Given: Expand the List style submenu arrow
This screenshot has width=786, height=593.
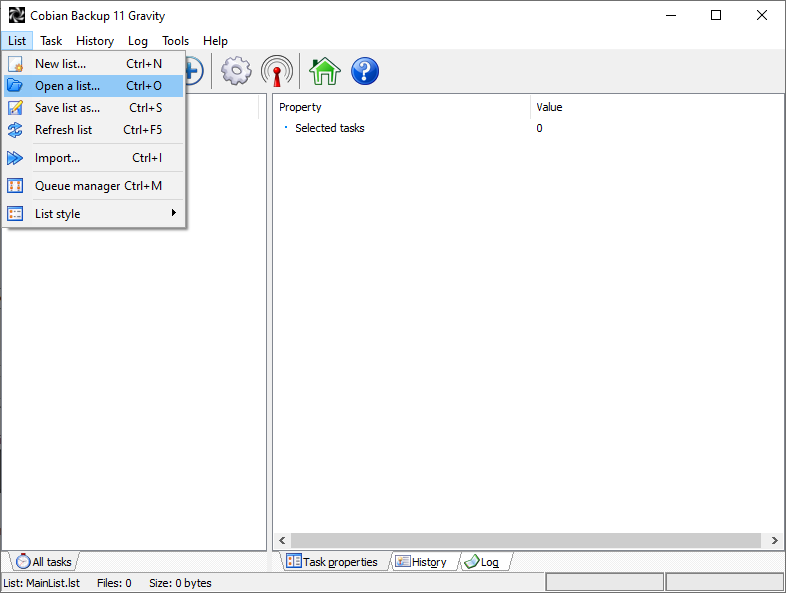Looking at the screenshot, I should click(173, 213).
